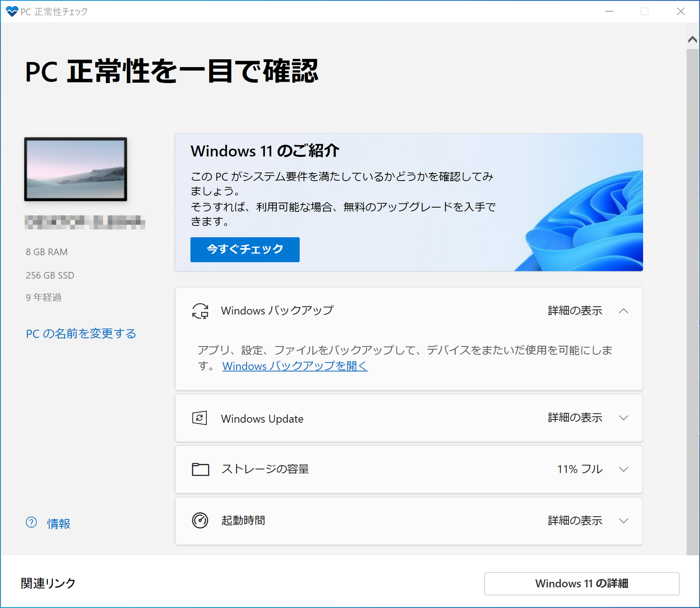Click the PC device thumbnail image
Image resolution: width=700 pixels, height=608 pixels.
75,168
